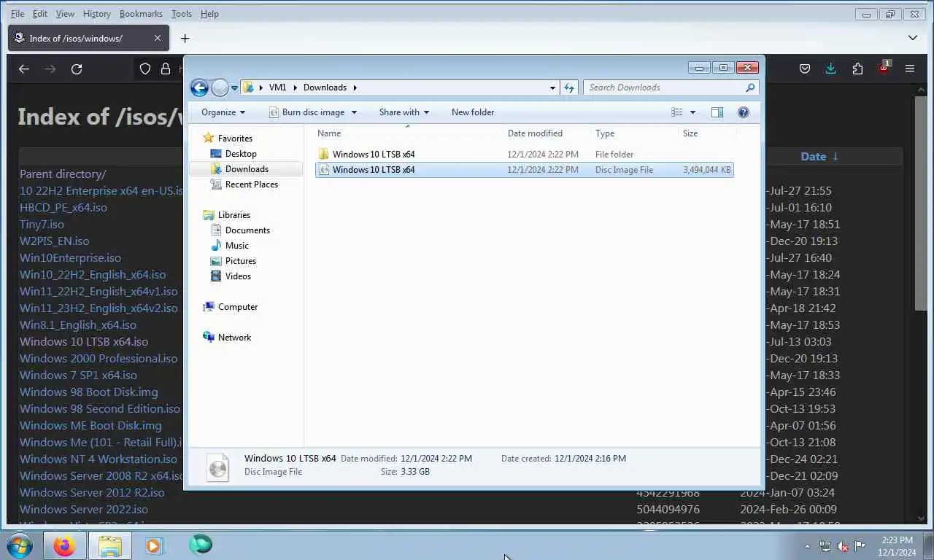
Task: Click New folder button
Action: [x=473, y=112]
